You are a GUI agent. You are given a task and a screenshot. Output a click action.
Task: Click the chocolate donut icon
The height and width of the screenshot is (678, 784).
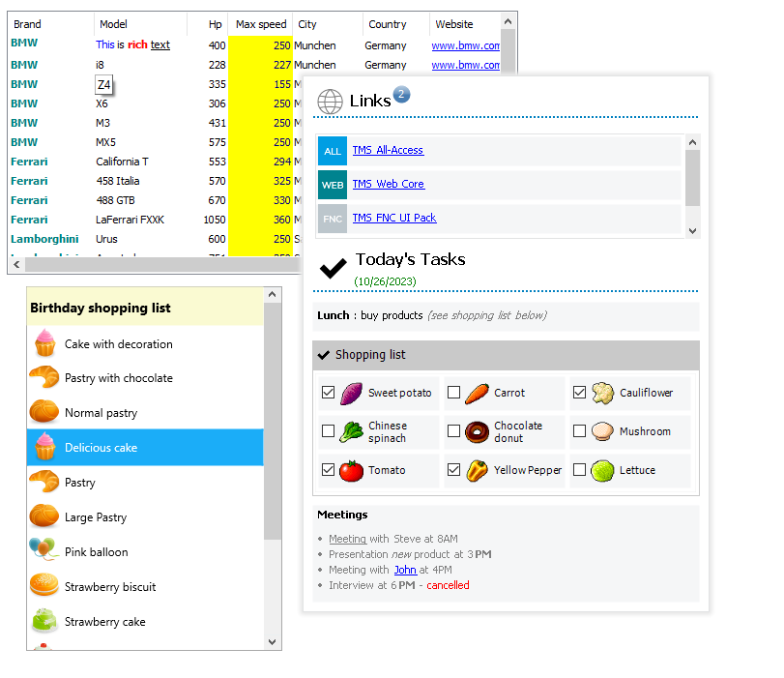[x=477, y=431]
